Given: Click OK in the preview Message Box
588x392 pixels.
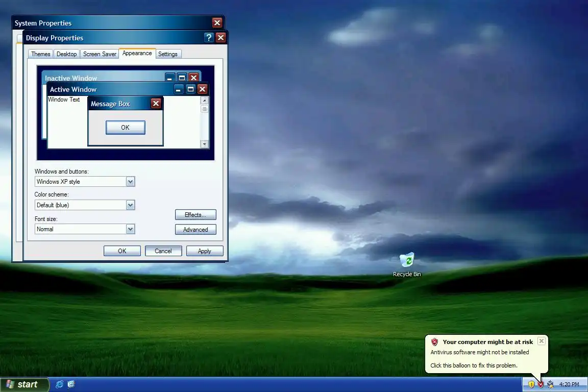Looking at the screenshot, I should point(125,128).
